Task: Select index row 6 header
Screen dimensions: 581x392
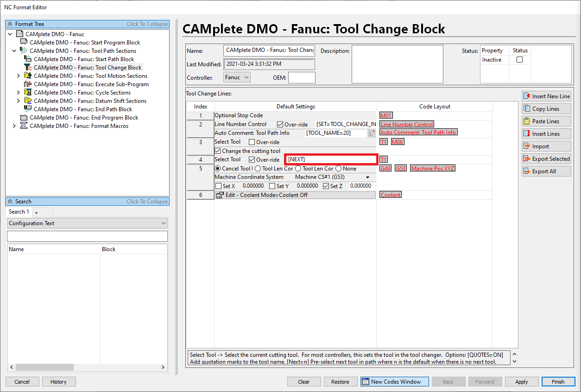Action: tap(201, 195)
